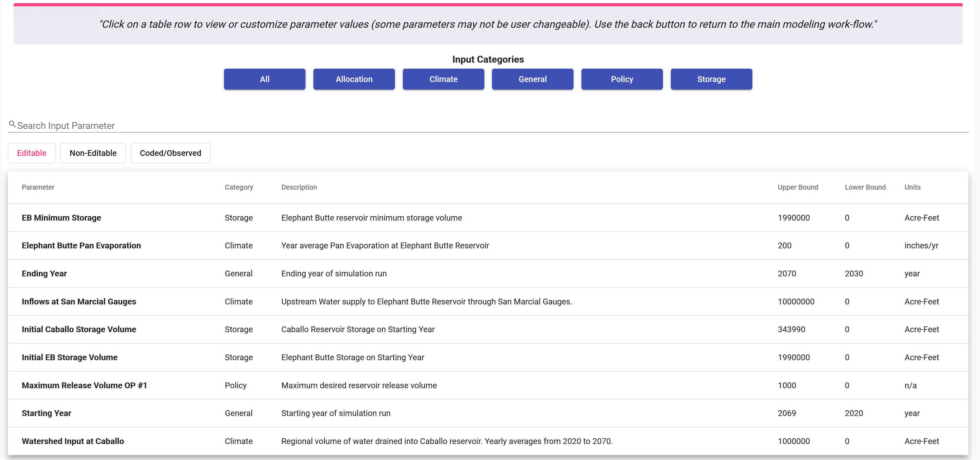The image size is (980, 460).
Task: Switch to the Non-Editable tab
Action: click(x=93, y=153)
